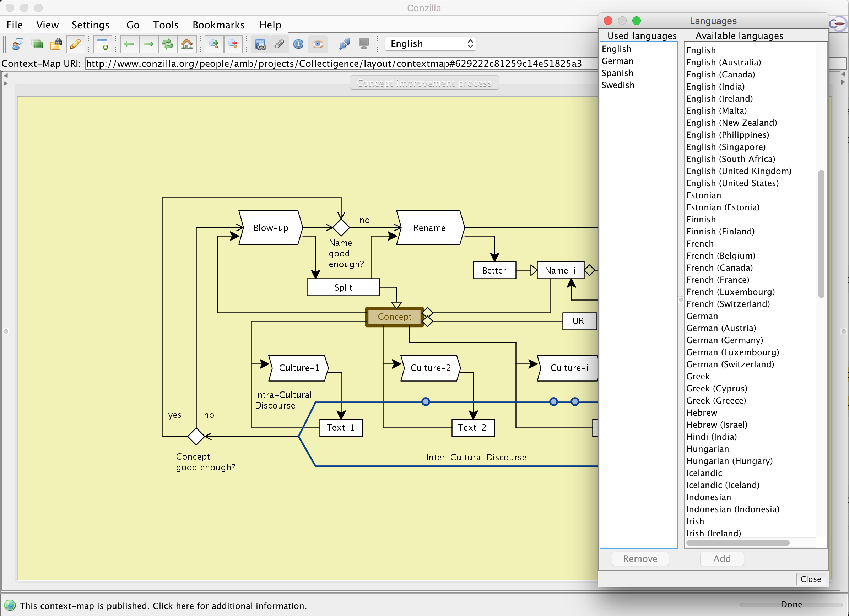Open the English language dropdown
Image resolution: width=849 pixels, height=616 pixels.
tap(431, 44)
